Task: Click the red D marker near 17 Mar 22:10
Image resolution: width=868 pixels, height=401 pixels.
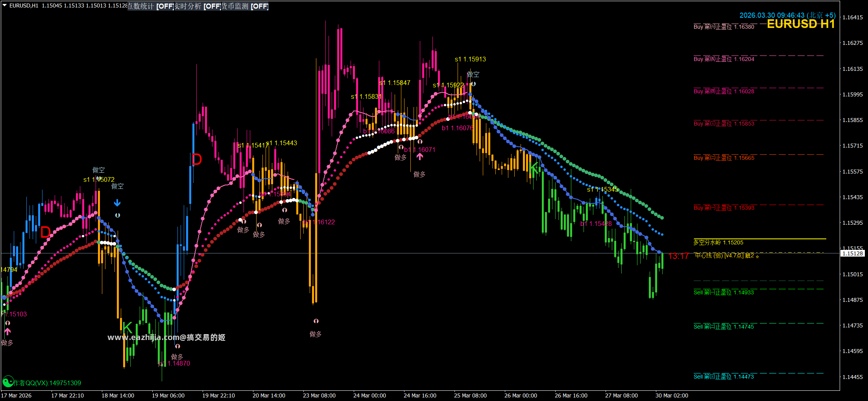Action: (x=46, y=232)
